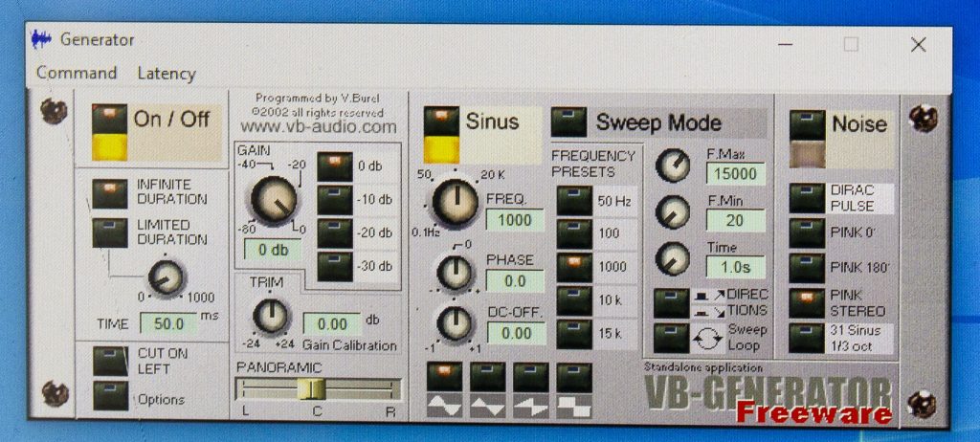Click the PHASE knob

[455, 273]
